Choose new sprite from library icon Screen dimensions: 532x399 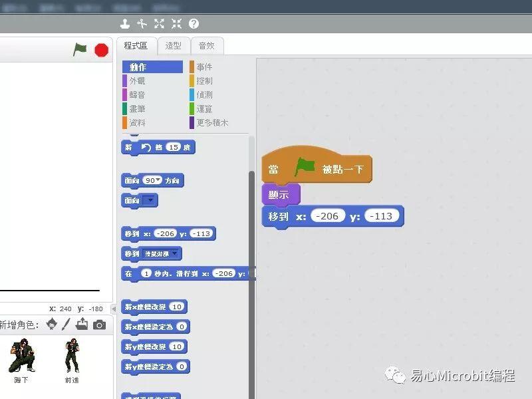pos(52,325)
